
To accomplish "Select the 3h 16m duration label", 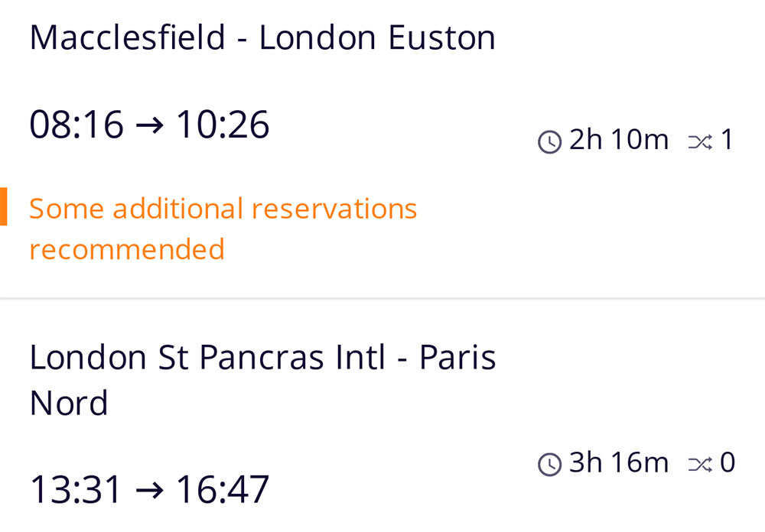I will [x=618, y=462].
